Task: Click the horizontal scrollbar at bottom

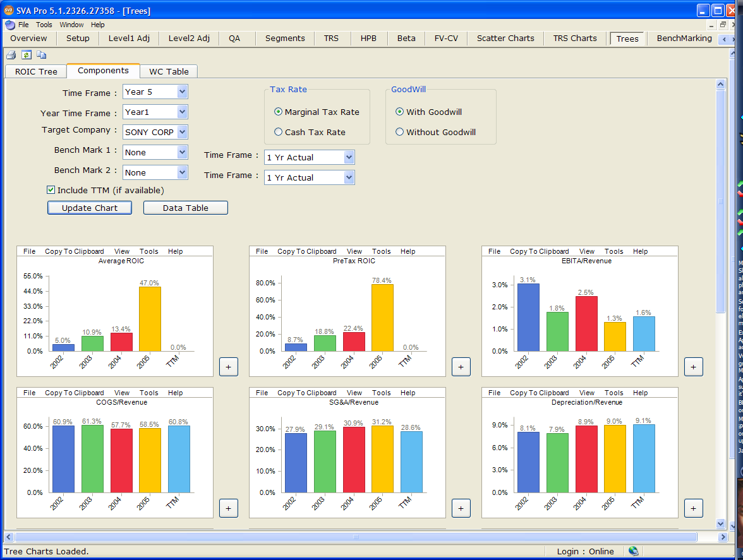Action: 355,537
